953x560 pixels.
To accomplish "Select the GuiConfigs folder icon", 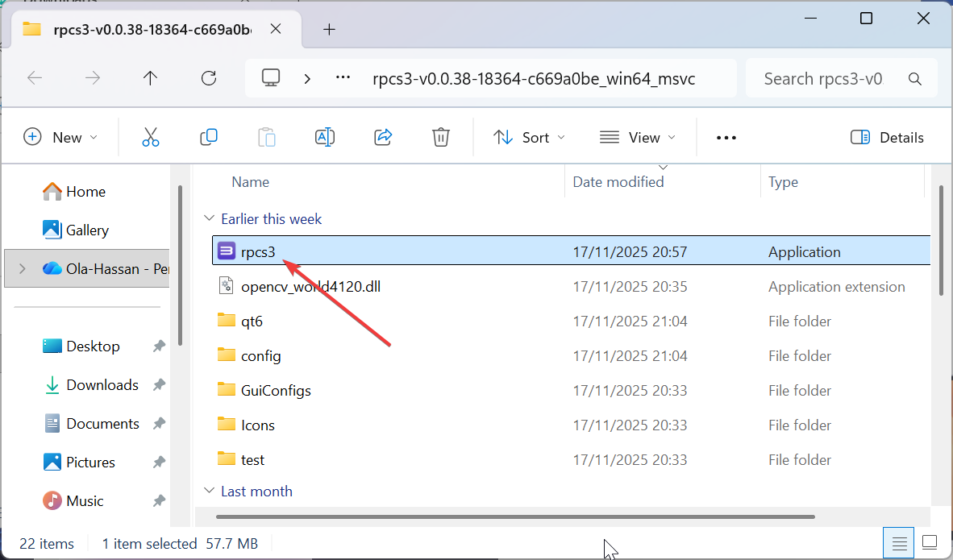I will pyautogui.click(x=226, y=389).
